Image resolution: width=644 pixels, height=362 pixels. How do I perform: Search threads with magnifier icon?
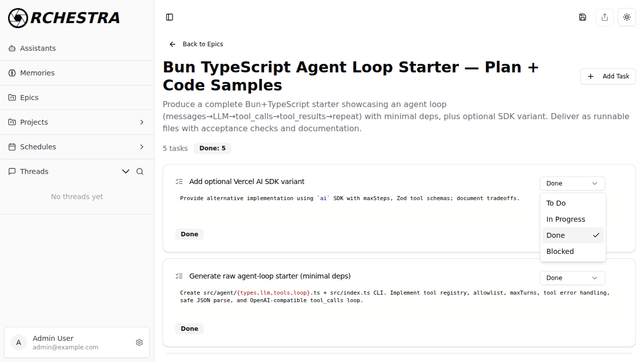click(140, 171)
